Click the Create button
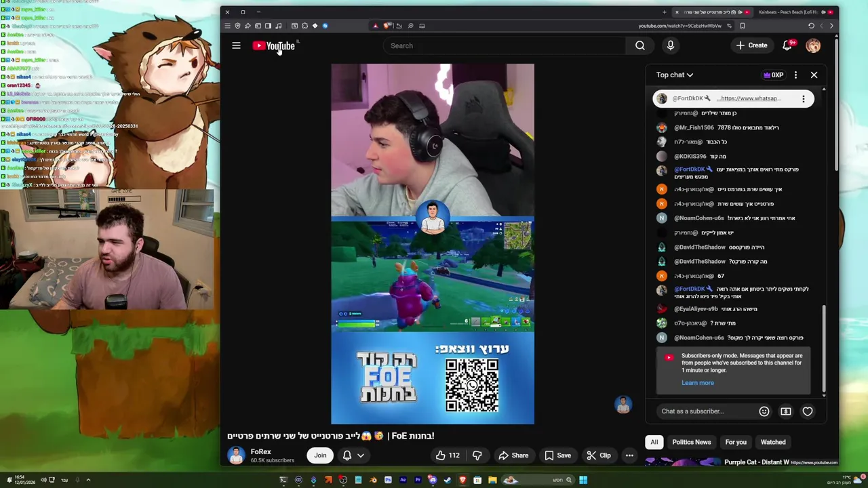 tap(751, 45)
